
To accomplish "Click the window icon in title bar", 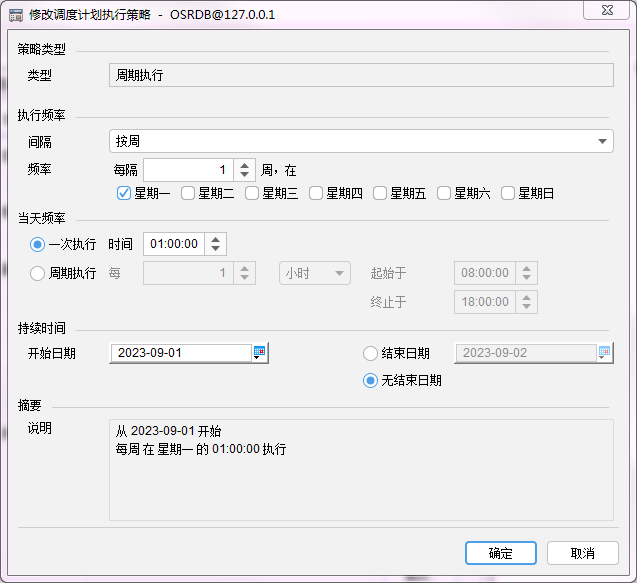I will tap(16, 15).
